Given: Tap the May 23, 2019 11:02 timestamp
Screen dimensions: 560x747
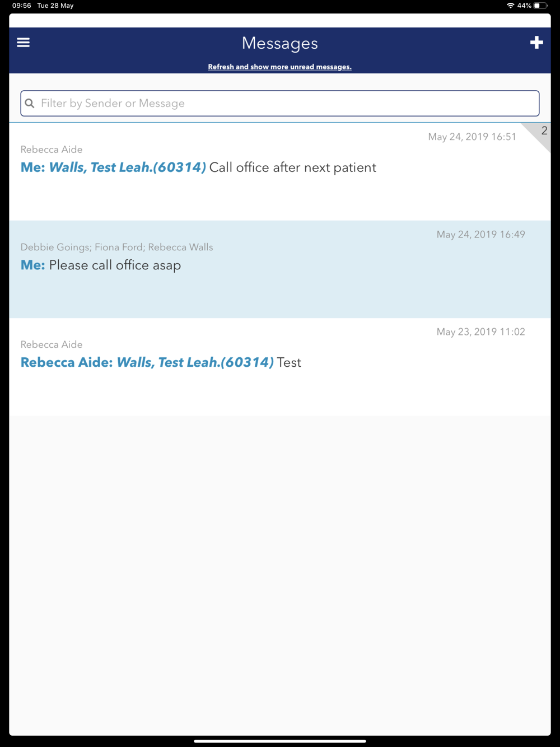Looking at the screenshot, I should [481, 332].
